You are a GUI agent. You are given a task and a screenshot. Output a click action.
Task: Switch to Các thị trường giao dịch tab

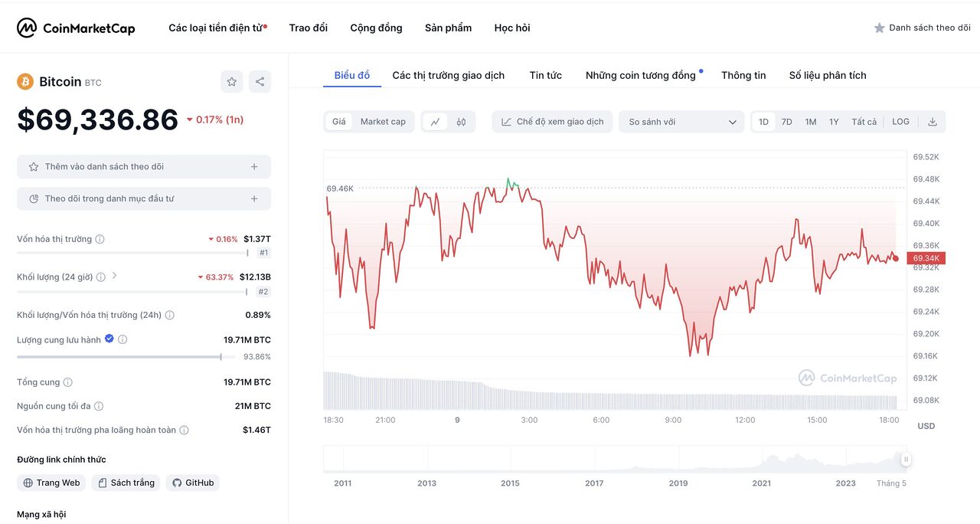(449, 75)
